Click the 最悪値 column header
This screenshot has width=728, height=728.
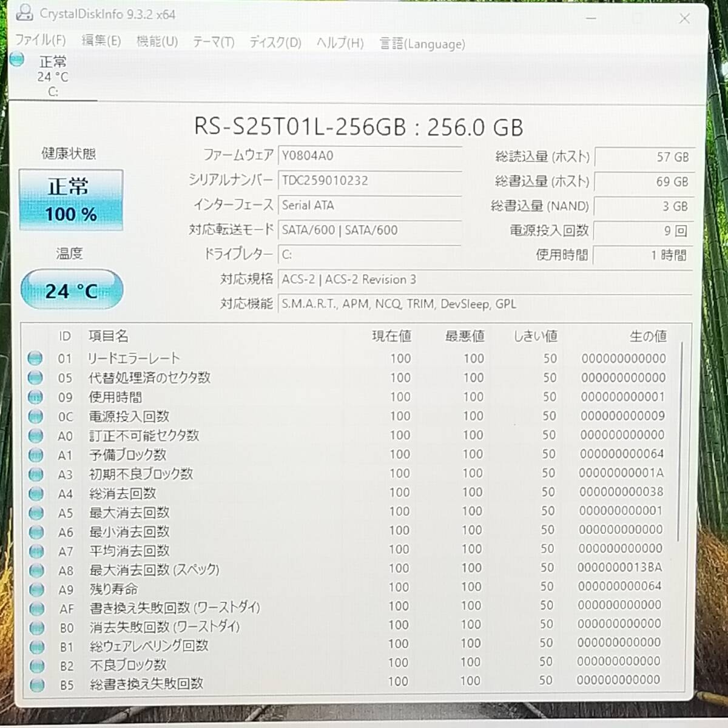(x=465, y=335)
